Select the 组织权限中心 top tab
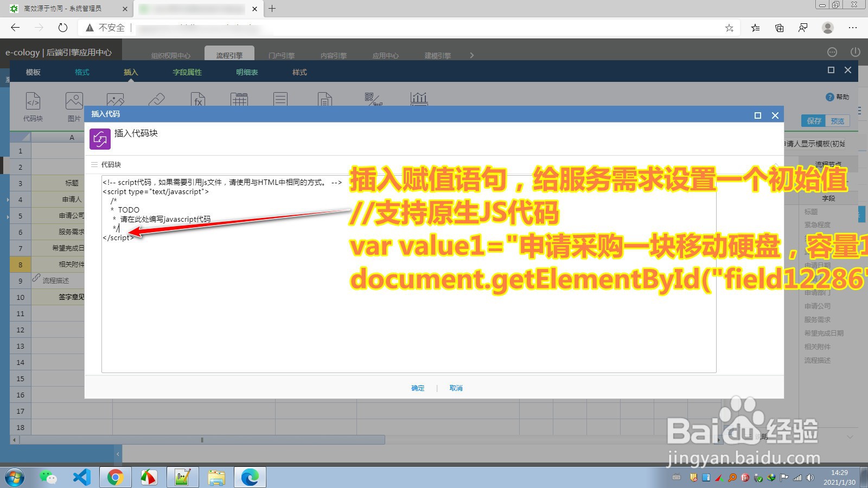 [x=171, y=55]
